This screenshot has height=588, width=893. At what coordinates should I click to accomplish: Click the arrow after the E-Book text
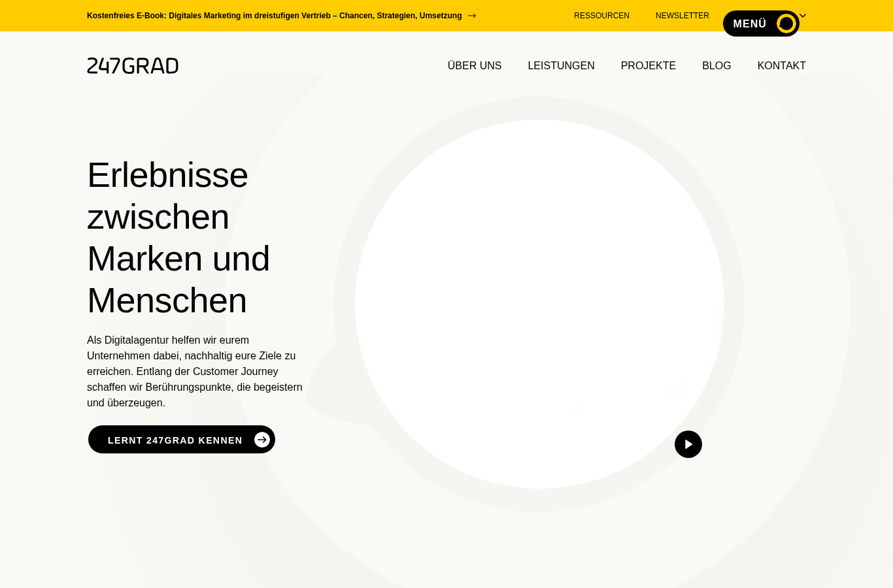(x=472, y=16)
